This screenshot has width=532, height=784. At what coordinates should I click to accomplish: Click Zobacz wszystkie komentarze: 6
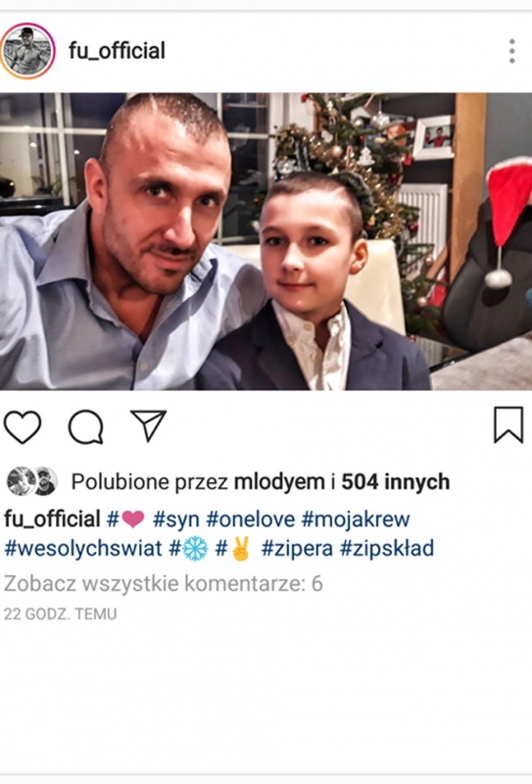pos(163,583)
